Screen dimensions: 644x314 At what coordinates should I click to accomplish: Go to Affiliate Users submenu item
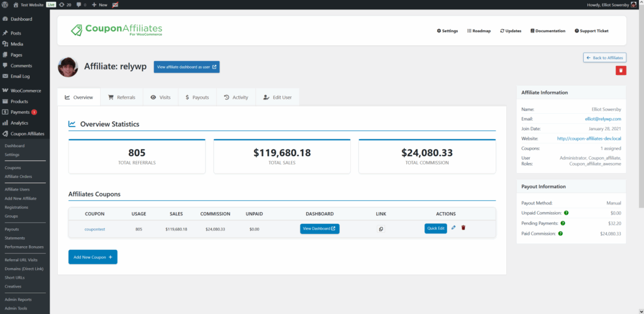(17, 189)
